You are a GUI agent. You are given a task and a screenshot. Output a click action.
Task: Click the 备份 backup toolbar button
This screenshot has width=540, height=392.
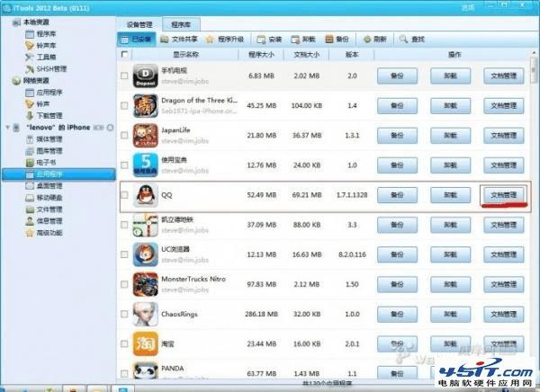337,40
